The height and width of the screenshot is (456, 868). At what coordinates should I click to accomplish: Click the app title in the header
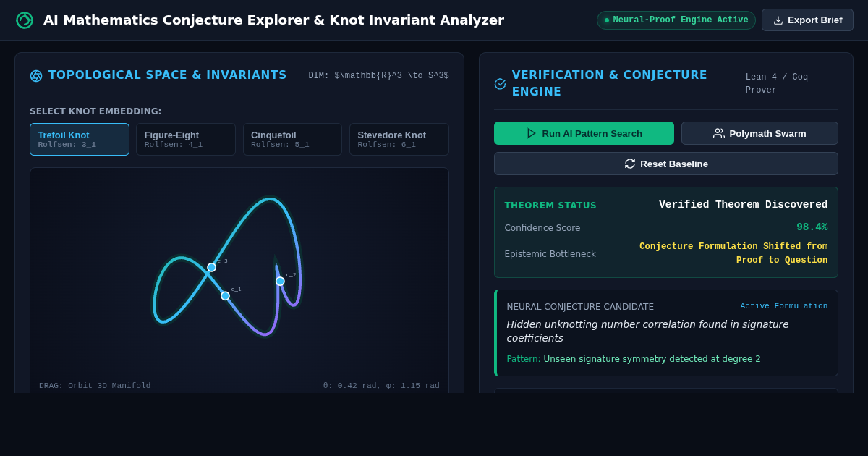273,20
